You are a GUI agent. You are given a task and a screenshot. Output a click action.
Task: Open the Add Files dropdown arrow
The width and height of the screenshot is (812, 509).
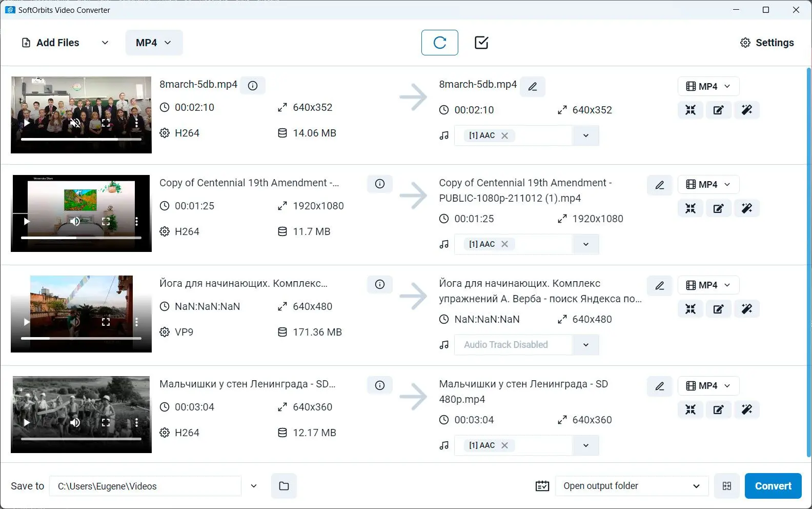(105, 43)
